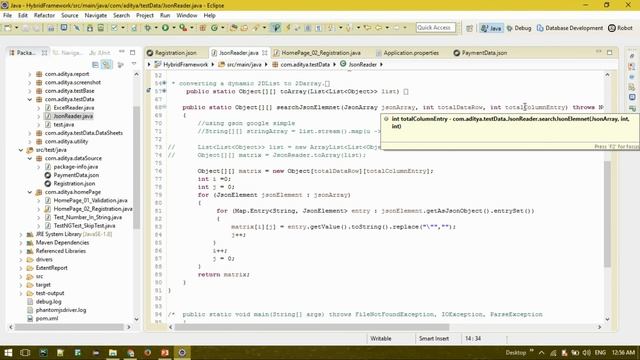Select the JUnit view tab
Screen dimensions: 640x360
click(100, 53)
